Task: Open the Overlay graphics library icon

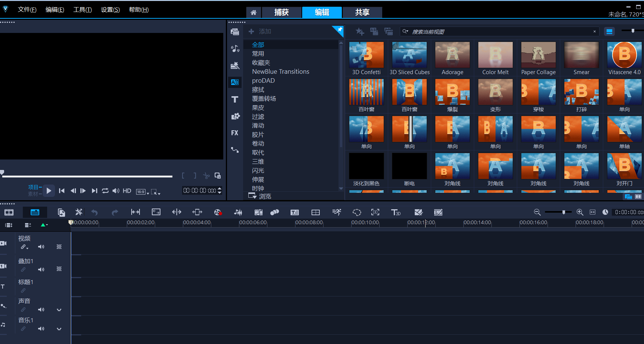Action: pos(235,116)
